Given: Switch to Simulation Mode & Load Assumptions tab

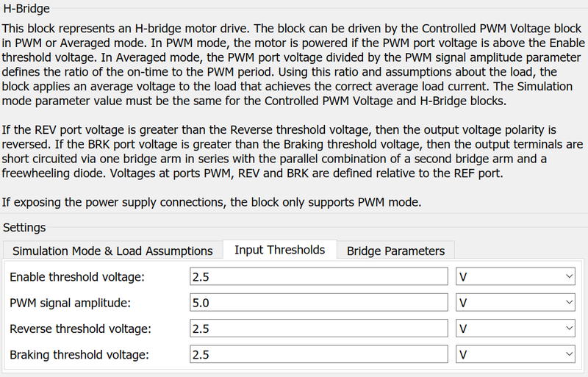Looking at the screenshot, I should pos(112,251).
